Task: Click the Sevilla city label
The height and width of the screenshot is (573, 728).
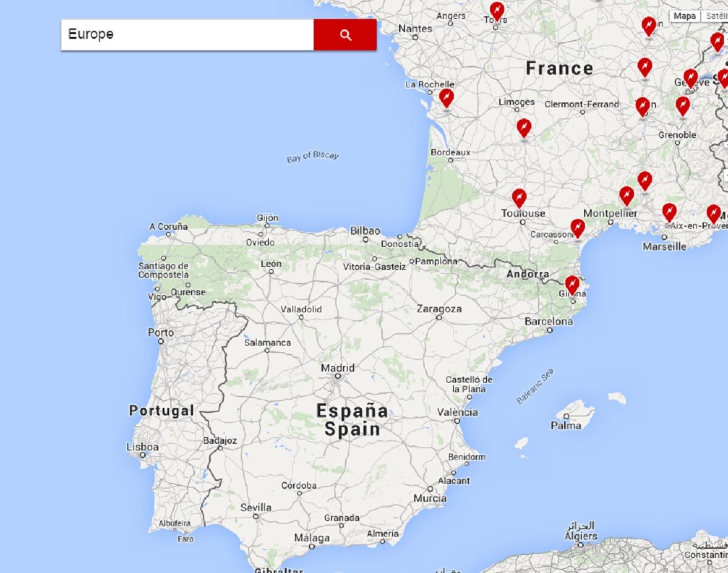Action: [x=256, y=508]
